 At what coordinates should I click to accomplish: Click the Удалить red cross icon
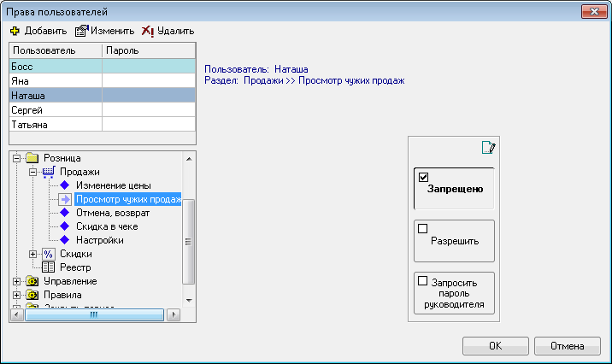(148, 32)
